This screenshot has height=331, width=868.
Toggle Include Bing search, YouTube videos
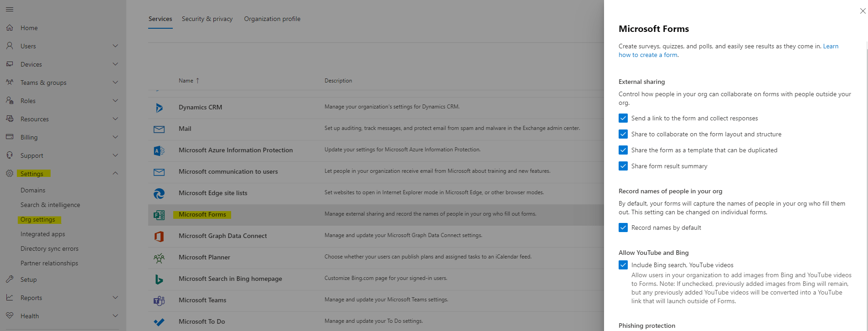623,265
